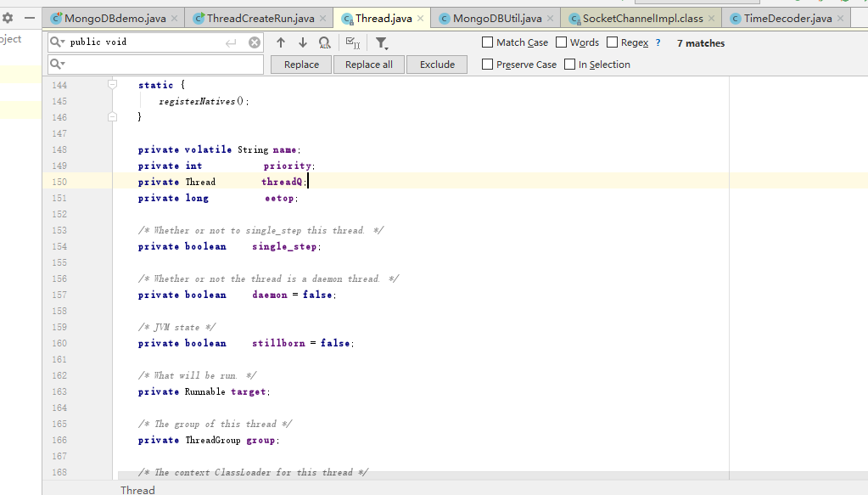Close the TimeDecoder.java tab
This screenshot has width=868, height=495.
[x=840, y=19]
